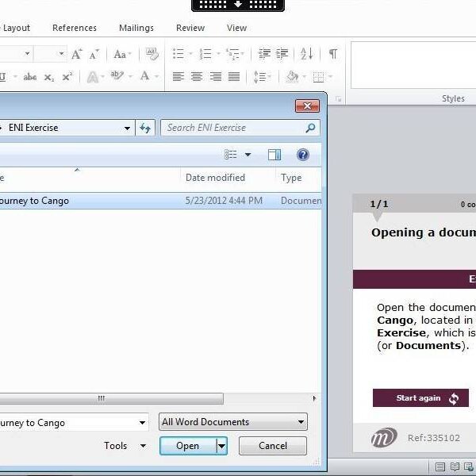476x476 pixels.
Task: Expand the Open button arrow
Action: tap(222, 446)
